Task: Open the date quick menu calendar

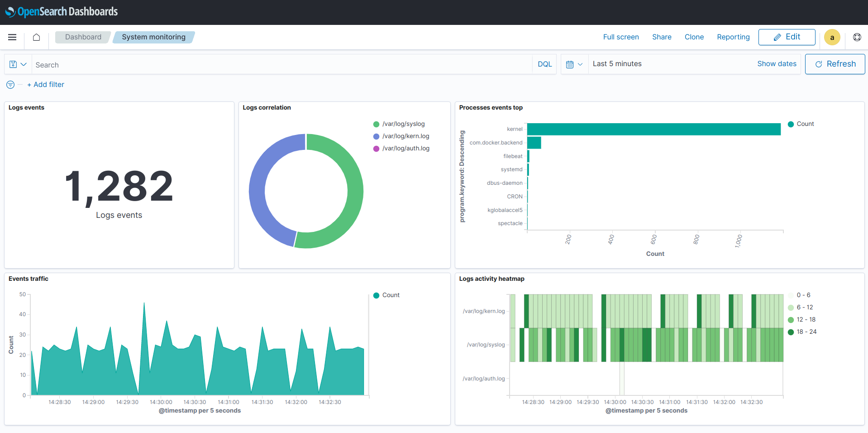Action: point(574,64)
